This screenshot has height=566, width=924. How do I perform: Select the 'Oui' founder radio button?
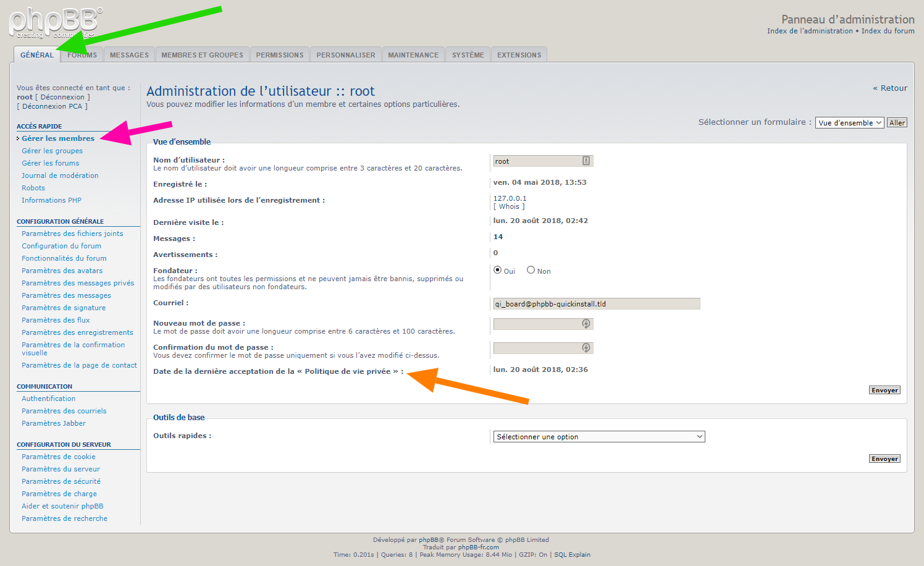pos(497,270)
